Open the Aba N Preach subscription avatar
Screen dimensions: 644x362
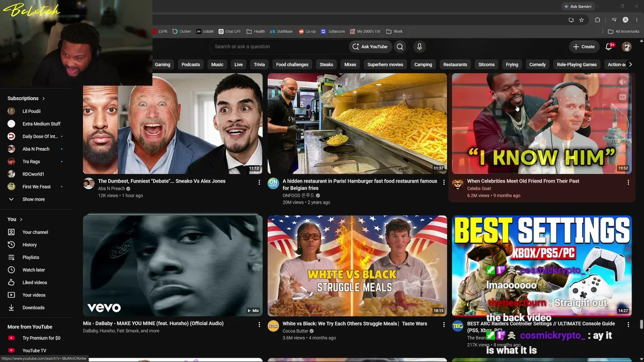pyautogui.click(x=11, y=149)
